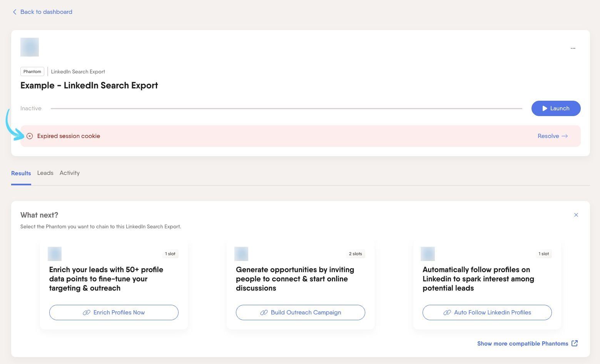
Task: Click the outreach campaign card logo
Action: click(241, 254)
